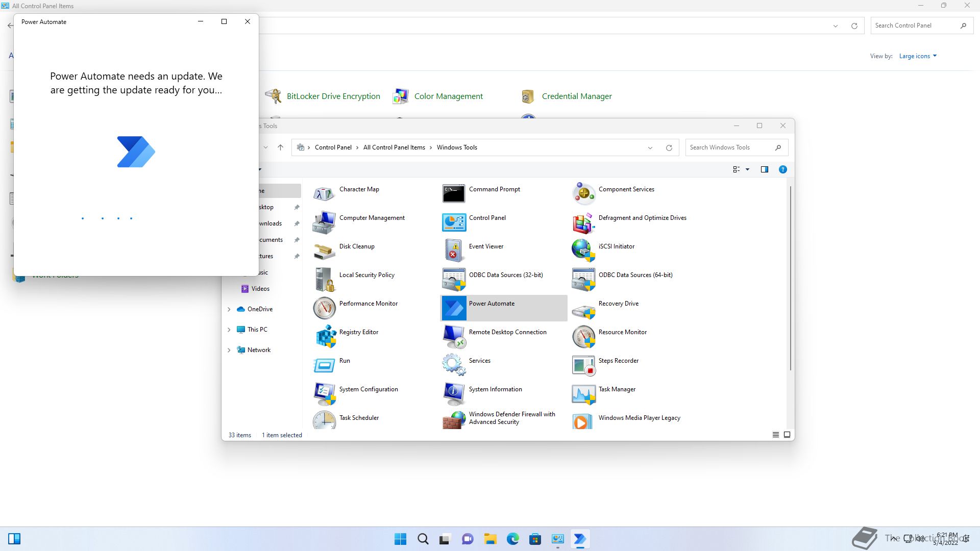
Task: Expand This PC tree node
Action: click(229, 330)
